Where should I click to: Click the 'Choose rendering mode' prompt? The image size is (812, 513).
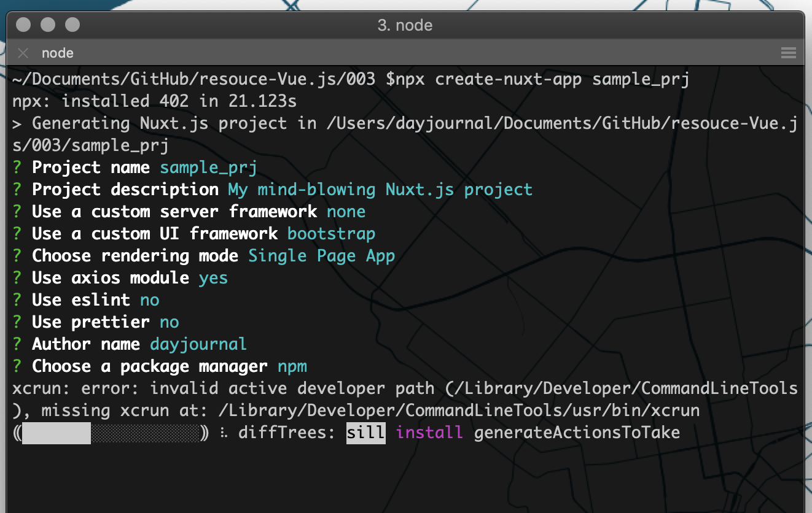[x=135, y=256]
